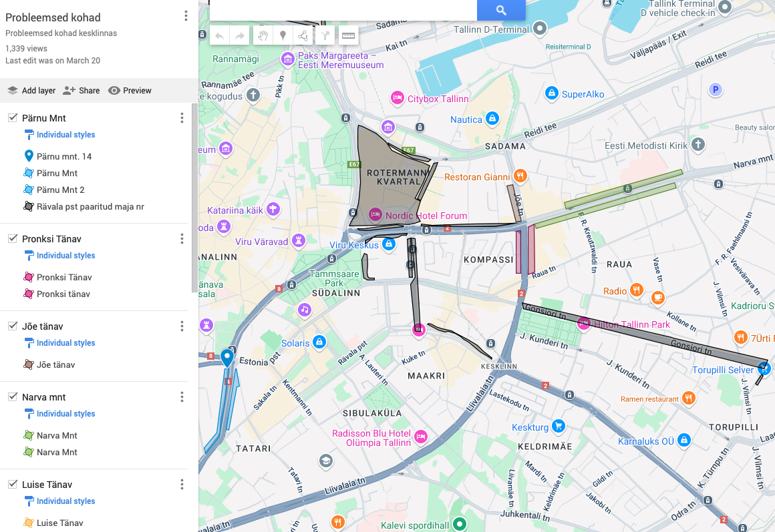Click the Nautica shopping icon
Screen dimensions: 775x532
coord(492,119)
